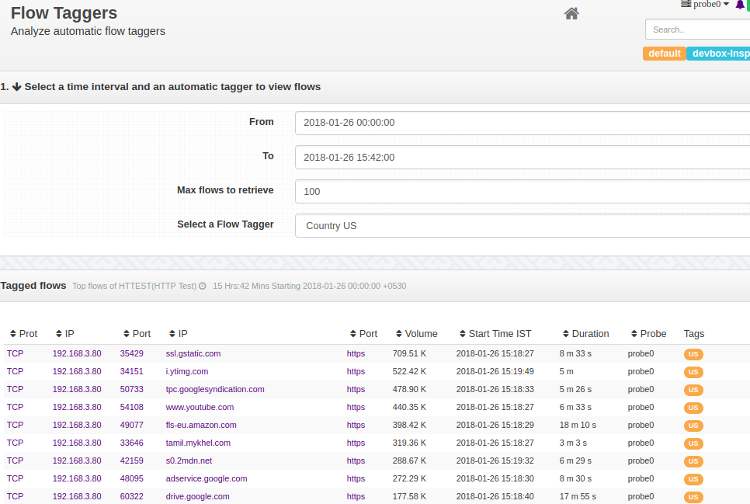Image resolution: width=750 pixels, height=504 pixels.
Task: Sort by the destination IP column
Action: [178, 334]
